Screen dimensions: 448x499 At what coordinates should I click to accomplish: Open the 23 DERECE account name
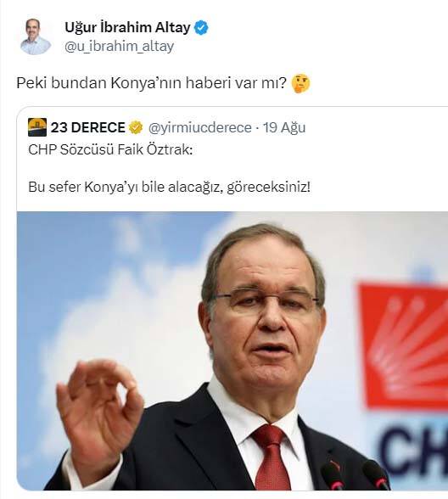88,127
